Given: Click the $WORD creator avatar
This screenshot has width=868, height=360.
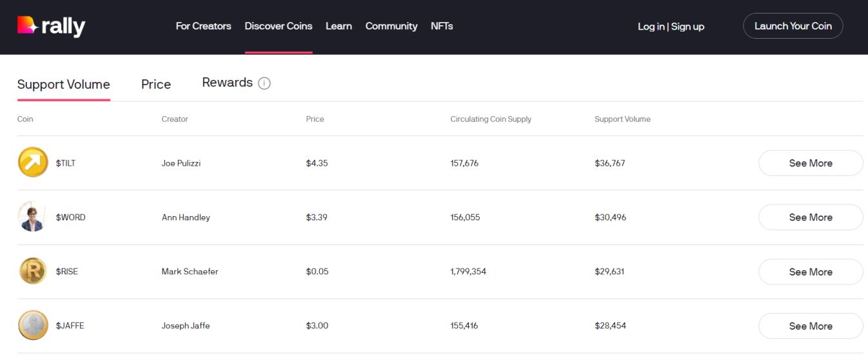Looking at the screenshot, I should (33, 217).
